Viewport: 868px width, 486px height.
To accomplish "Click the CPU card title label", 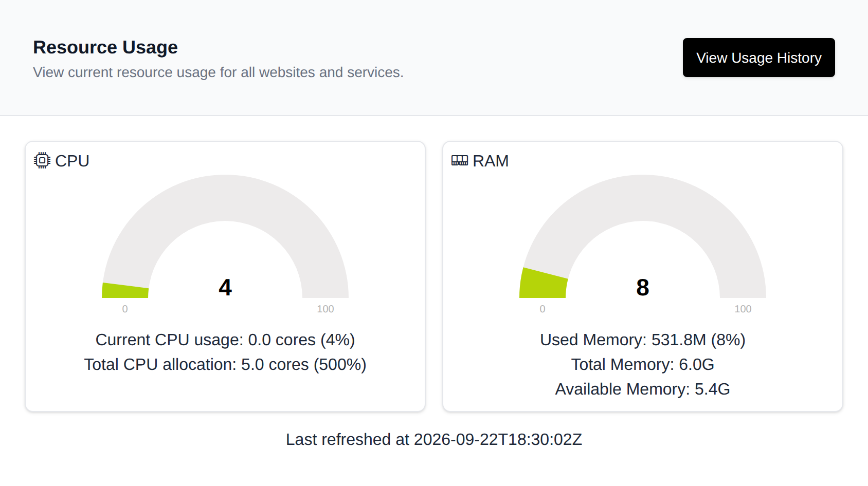I will pos(72,161).
